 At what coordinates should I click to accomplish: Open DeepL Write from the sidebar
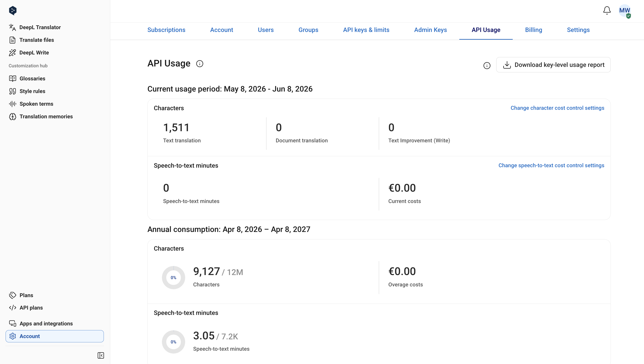(x=34, y=53)
